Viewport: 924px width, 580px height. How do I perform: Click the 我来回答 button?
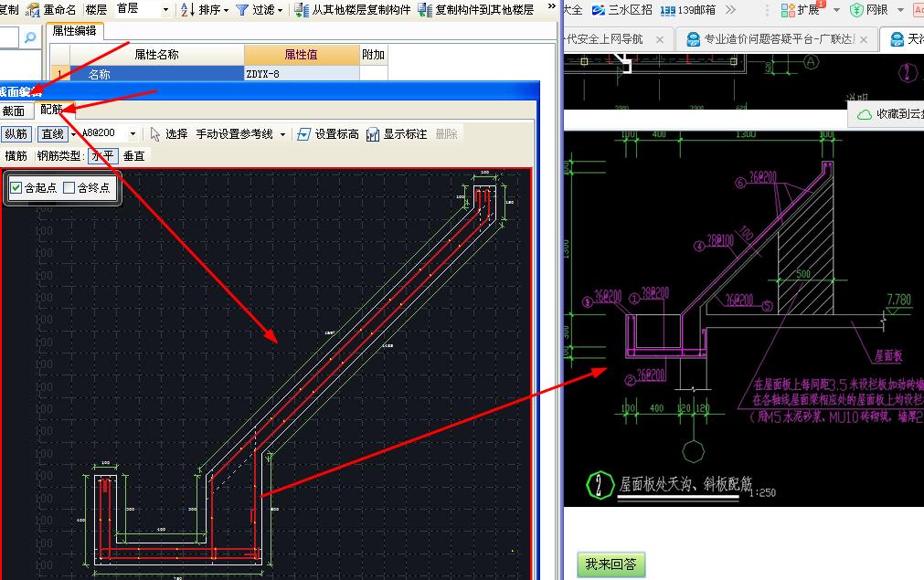611,564
